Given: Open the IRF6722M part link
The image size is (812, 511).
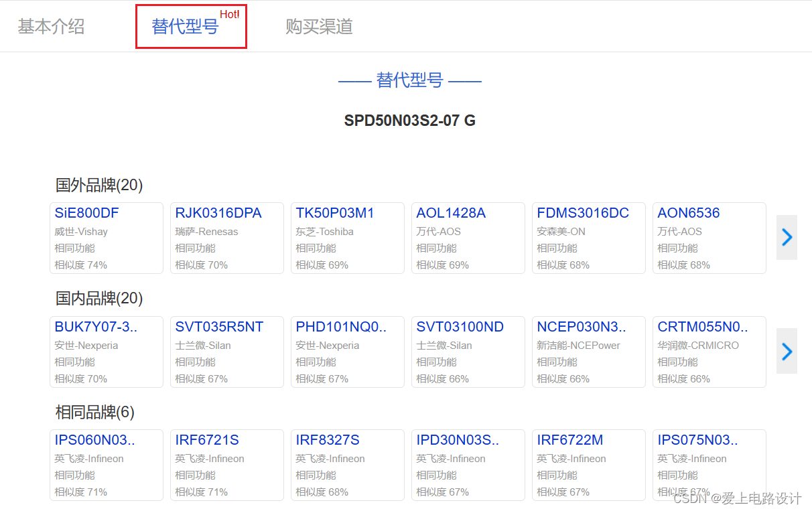Looking at the screenshot, I should [570, 440].
